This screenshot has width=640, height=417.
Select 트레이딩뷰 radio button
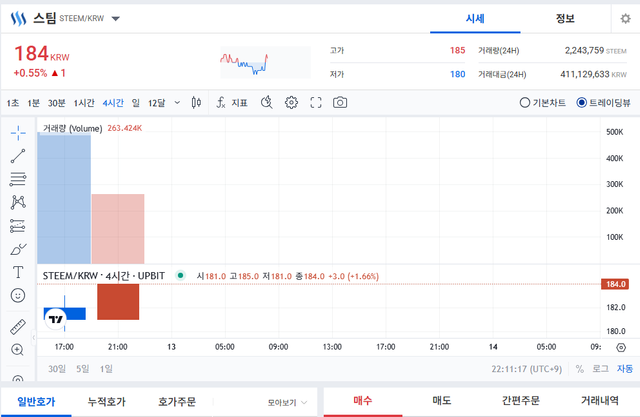point(582,103)
